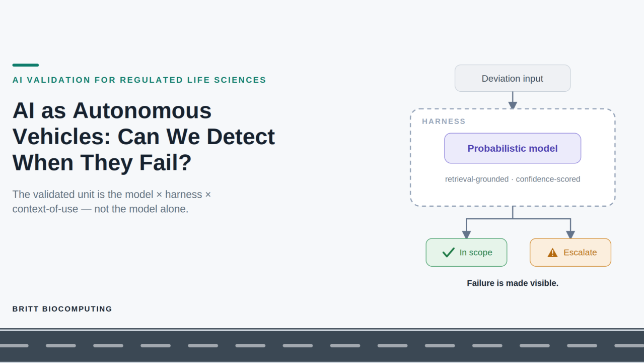Click the first lane dash on the road
This screenshot has width=644, height=363.
pyautogui.click(x=14, y=346)
